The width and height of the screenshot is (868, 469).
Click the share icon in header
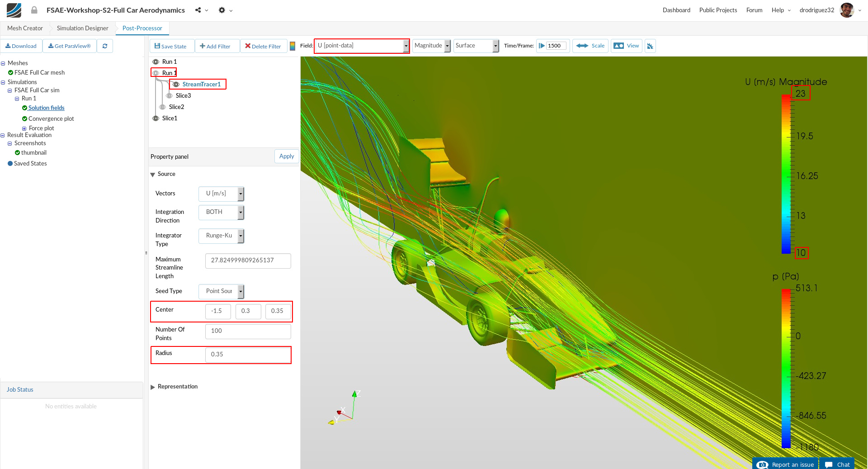pyautogui.click(x=198, y=10)
